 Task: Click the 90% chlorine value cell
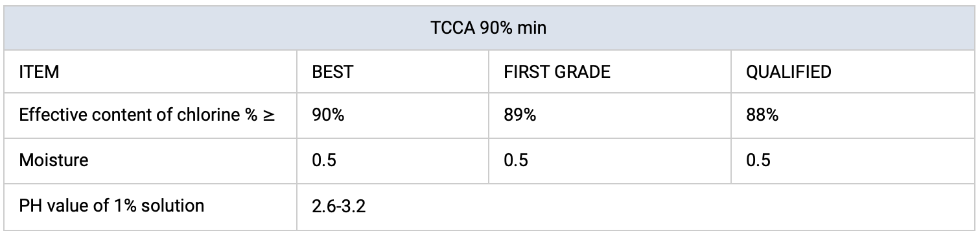pyautogui.click(x=392, y=116)
